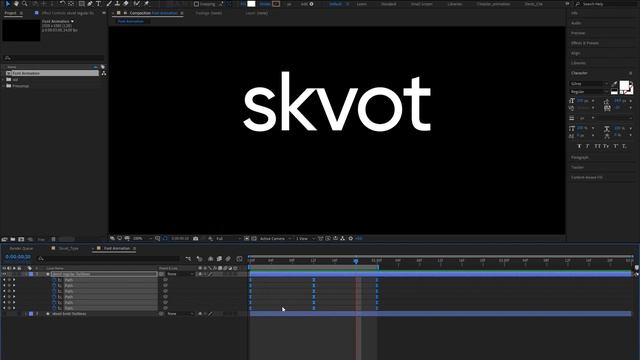The width and height of the screenshot is (640, 360).
Task: Open the Regular font style dropdown
Action: [x=589, y=92]
